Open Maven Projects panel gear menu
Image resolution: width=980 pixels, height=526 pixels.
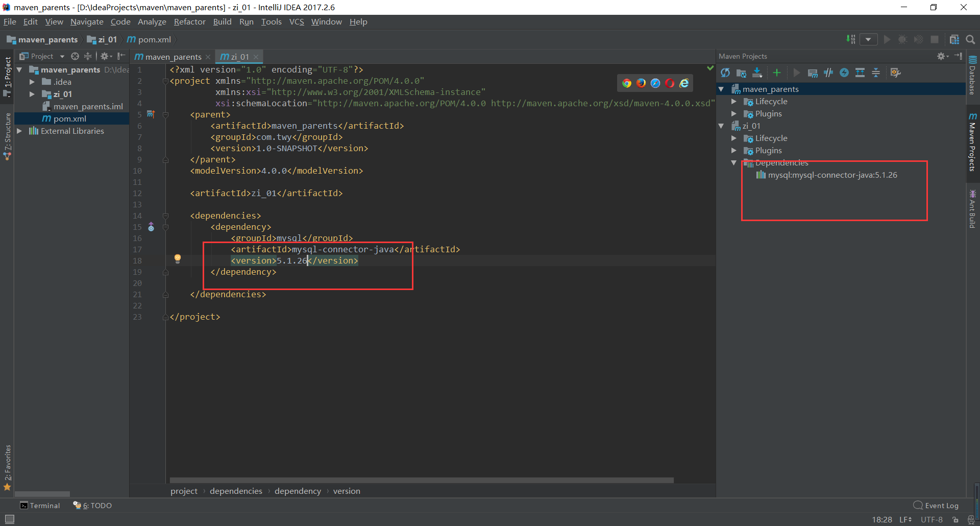942,56
